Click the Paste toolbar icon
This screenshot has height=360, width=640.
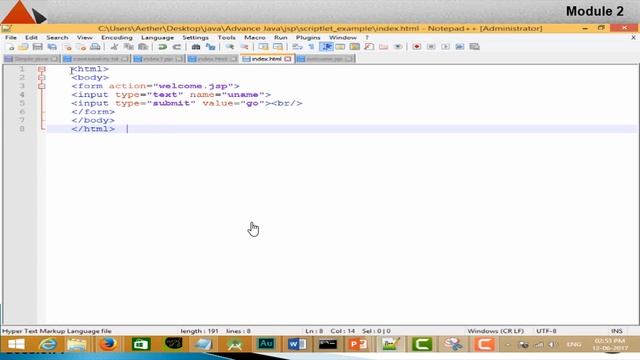pyautogui.click(x=143, y=47)
